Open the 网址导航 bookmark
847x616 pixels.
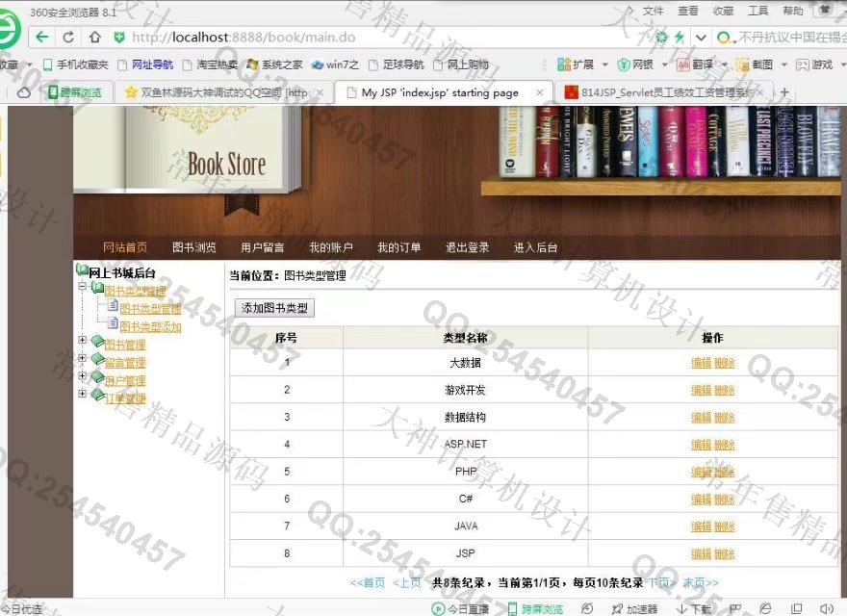(x=146, y=64)
